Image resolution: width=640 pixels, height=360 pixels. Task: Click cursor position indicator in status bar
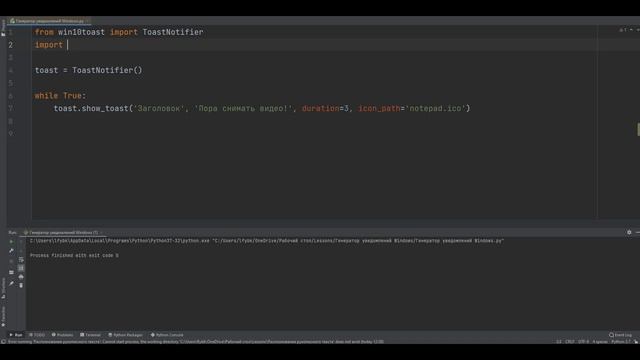pos(558,342)
